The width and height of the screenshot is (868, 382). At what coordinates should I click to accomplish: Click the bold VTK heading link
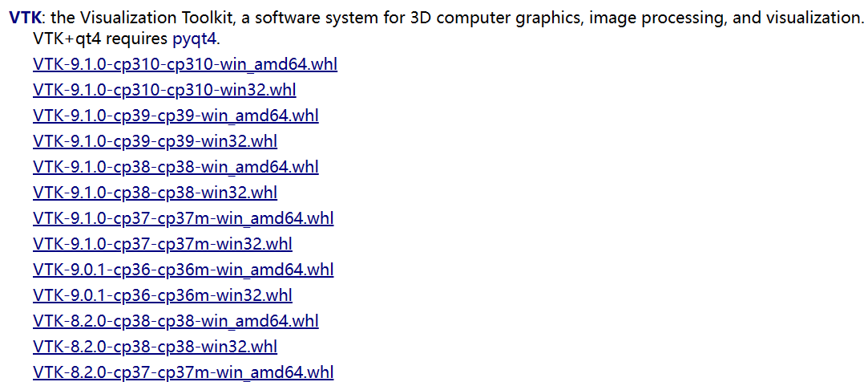click(x=26, y=18)
